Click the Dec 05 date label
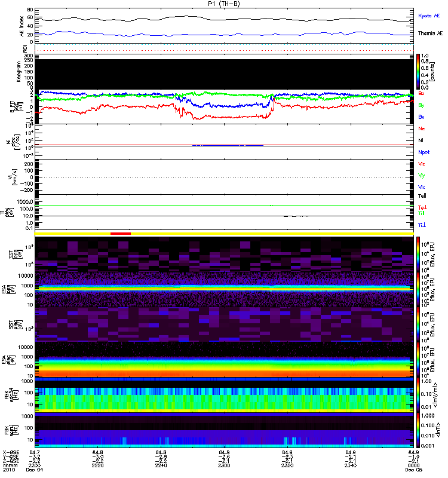The width and height of the screenshot is (448, 478). pyautogui.click(x=413, y=470)
